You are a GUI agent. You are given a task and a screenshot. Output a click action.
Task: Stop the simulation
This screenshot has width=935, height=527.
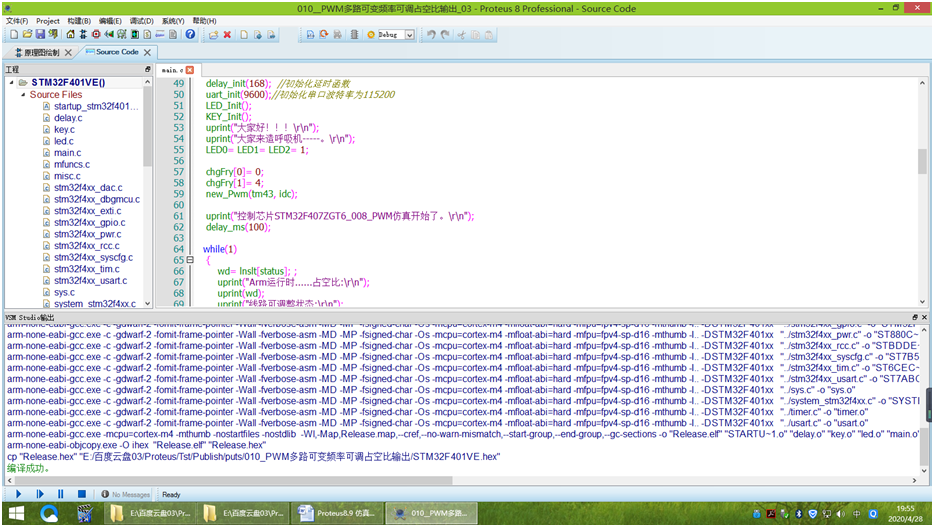click(x=82, y=494)
